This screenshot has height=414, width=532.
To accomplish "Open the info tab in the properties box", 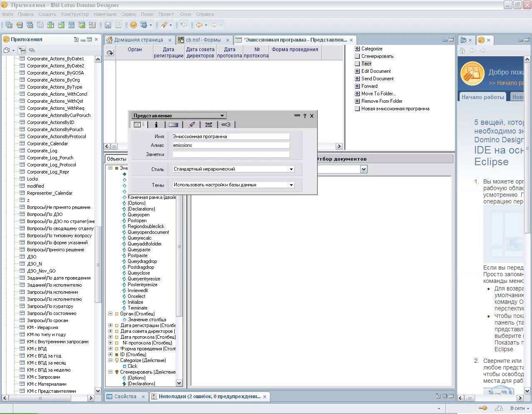I will (156, 124).
